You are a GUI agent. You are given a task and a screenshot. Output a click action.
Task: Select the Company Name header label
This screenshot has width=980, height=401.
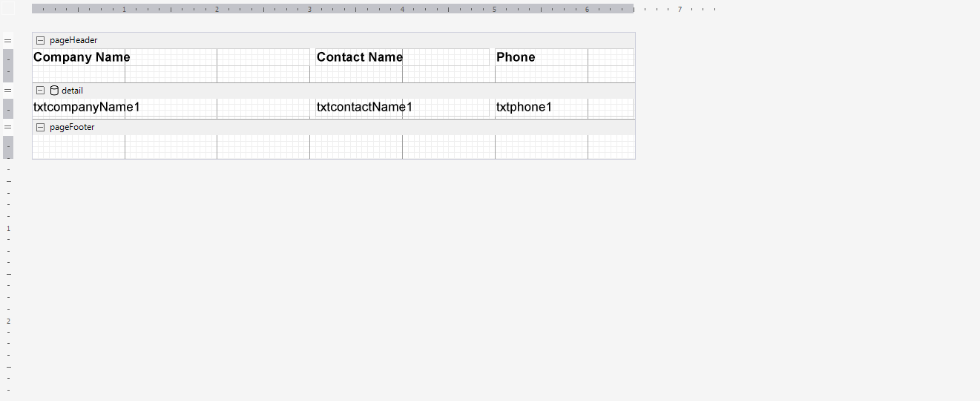[82, 57]
